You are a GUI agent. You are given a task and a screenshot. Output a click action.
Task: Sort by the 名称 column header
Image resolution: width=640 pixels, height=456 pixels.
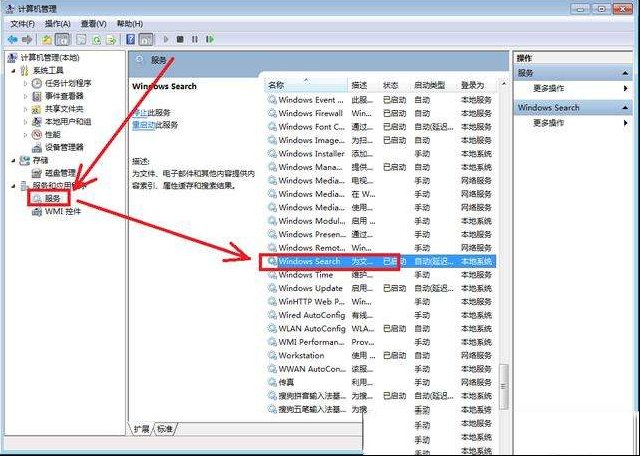pos(306,85)
